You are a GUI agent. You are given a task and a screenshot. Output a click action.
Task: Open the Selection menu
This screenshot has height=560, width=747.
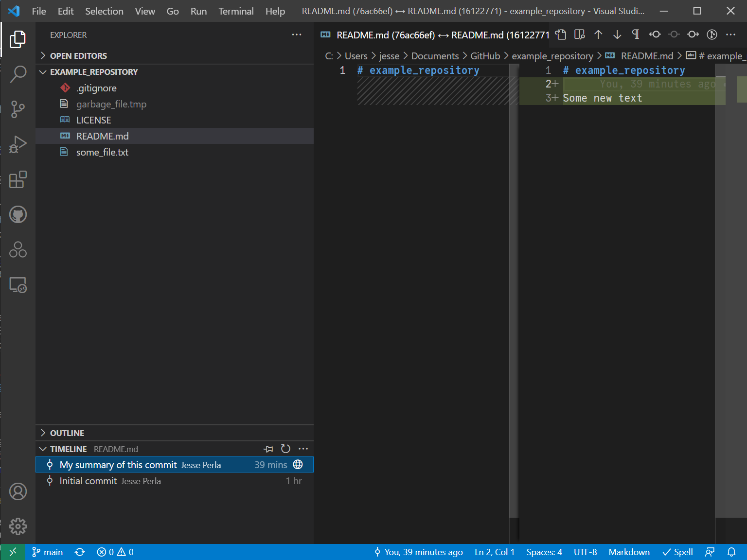click(x=104, y=11)
